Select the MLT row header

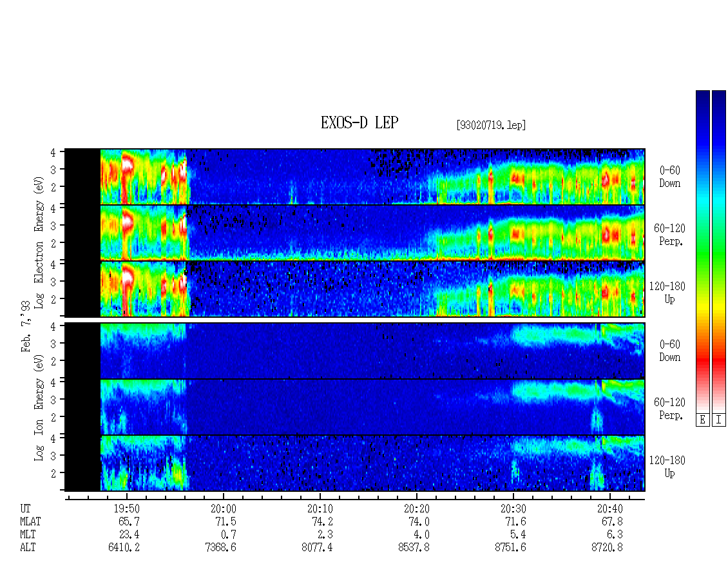click(28, 535)
